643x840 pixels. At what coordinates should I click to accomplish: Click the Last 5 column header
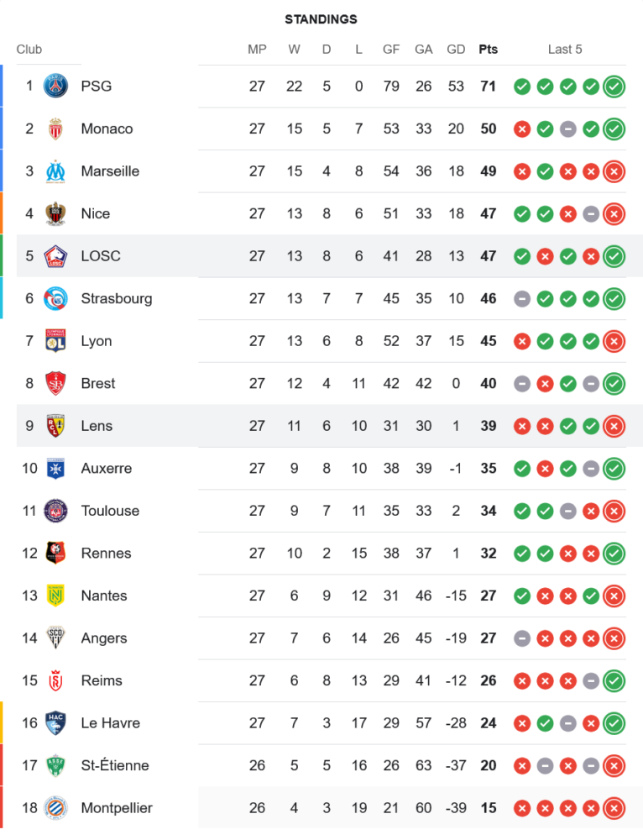point(565,50)
